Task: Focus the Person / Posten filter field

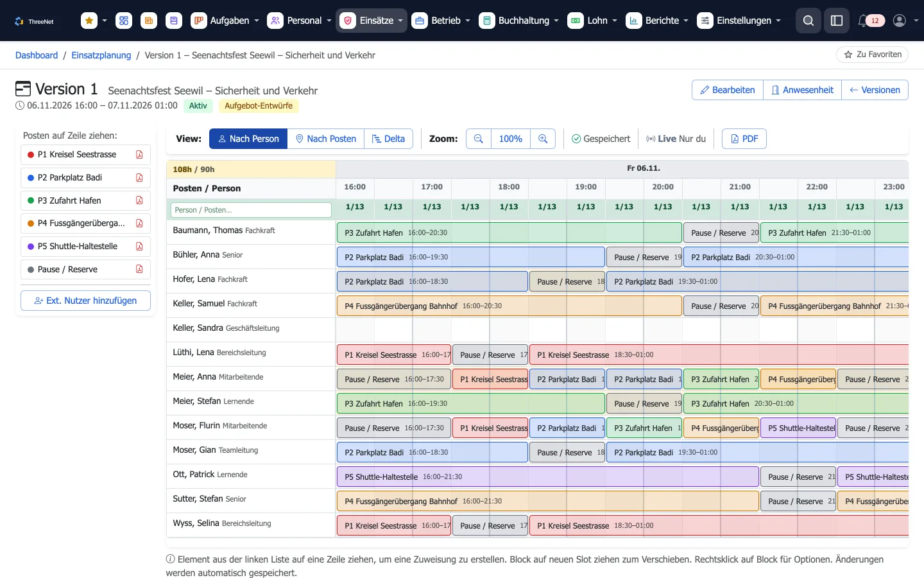Action: coord(251,210)
